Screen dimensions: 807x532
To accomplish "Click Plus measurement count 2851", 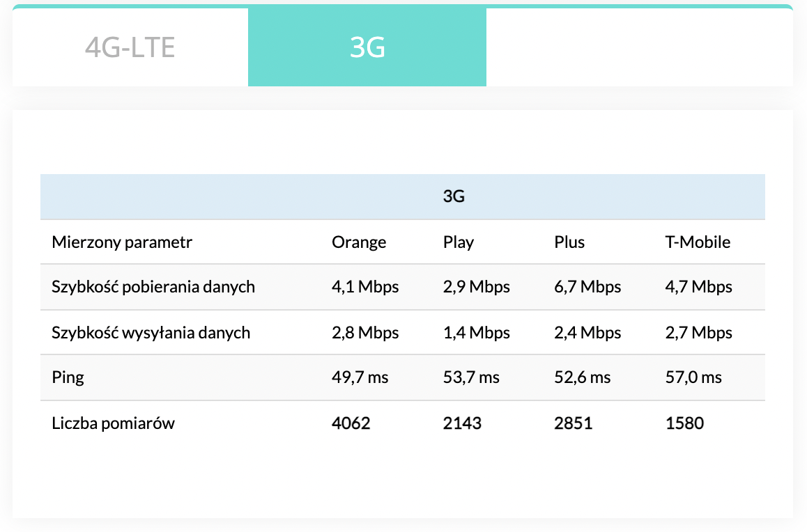I will point(574,423).
